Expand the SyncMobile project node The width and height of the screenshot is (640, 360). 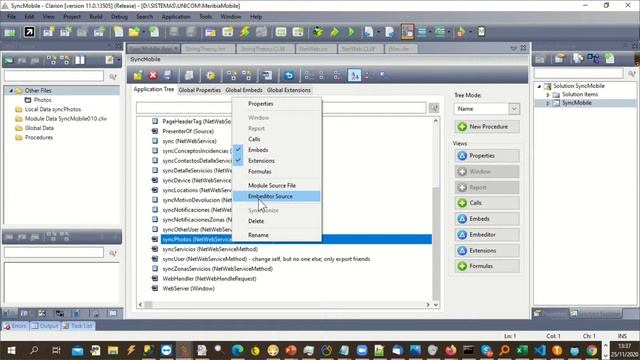pos(548,103)
